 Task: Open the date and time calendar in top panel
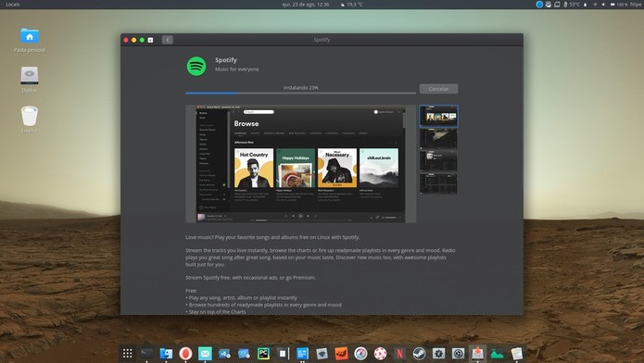(x=306, y=4)
